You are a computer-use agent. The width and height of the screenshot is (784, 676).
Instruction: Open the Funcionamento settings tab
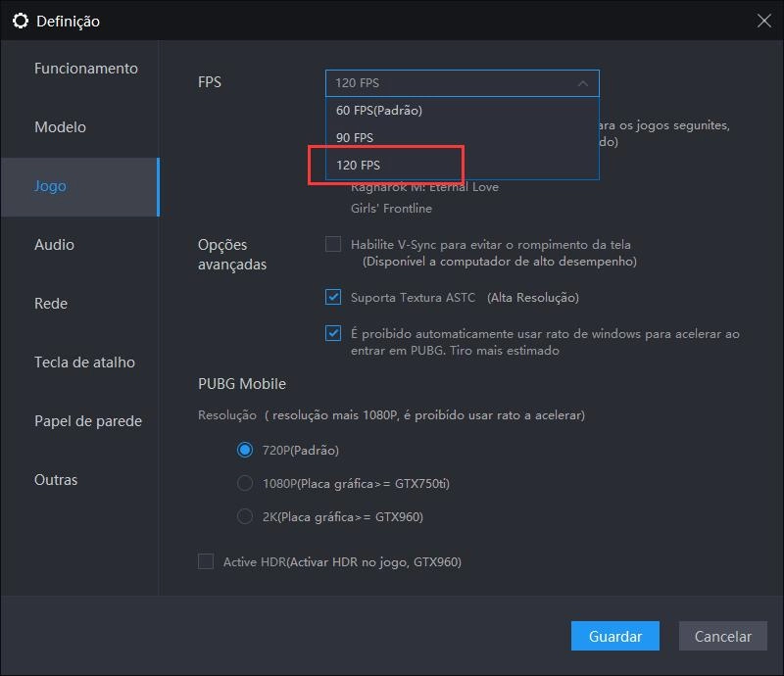[86, 69]
